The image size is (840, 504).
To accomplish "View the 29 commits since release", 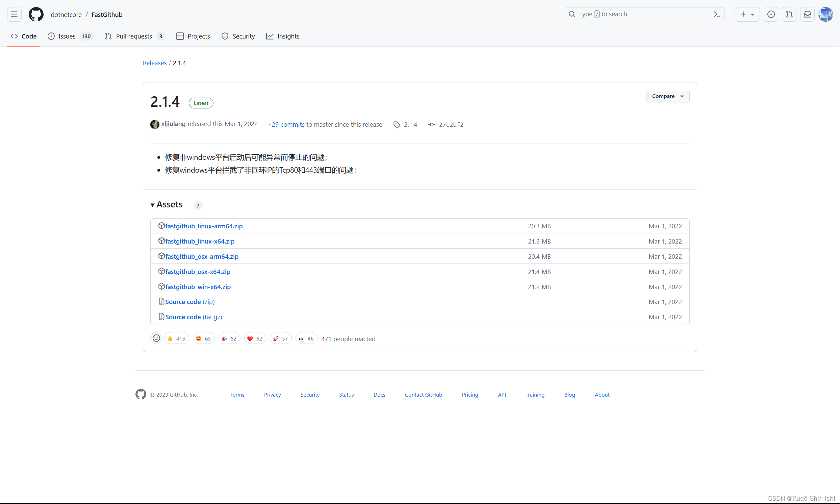I will click(x=288, y=125).
